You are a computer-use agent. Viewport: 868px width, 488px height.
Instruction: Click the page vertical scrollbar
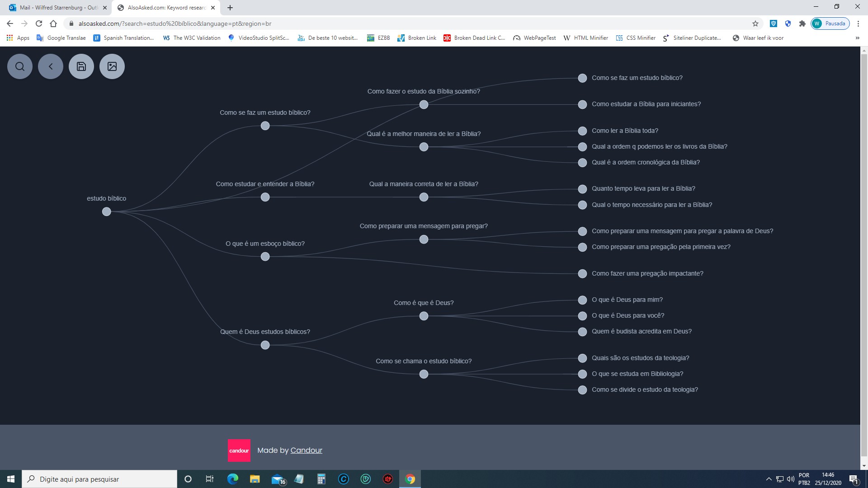pos(864,255)
